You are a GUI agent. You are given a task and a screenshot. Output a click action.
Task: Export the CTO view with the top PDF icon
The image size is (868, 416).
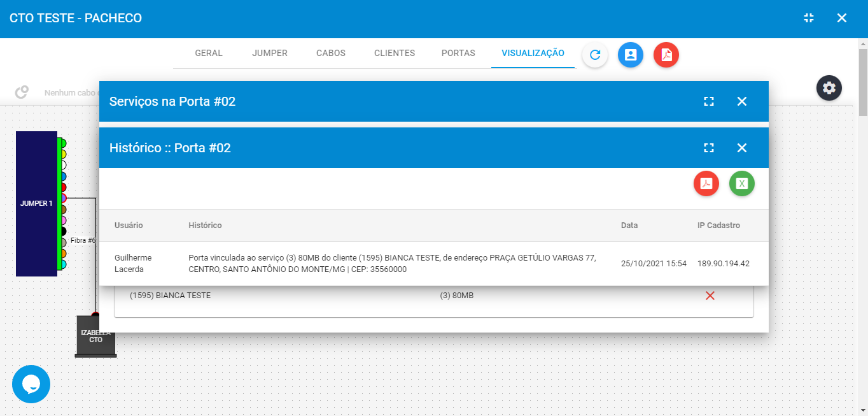tap(666, 55)
